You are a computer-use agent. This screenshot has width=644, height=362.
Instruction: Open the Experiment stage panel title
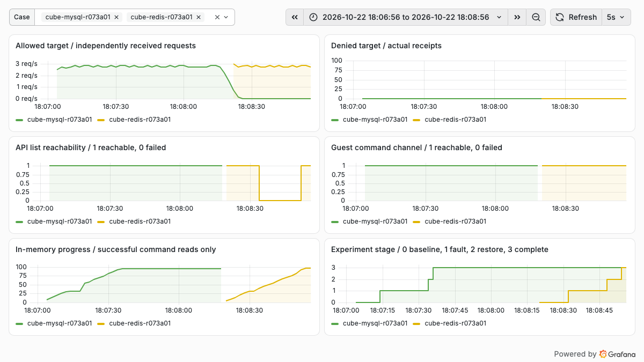(440, 249)
